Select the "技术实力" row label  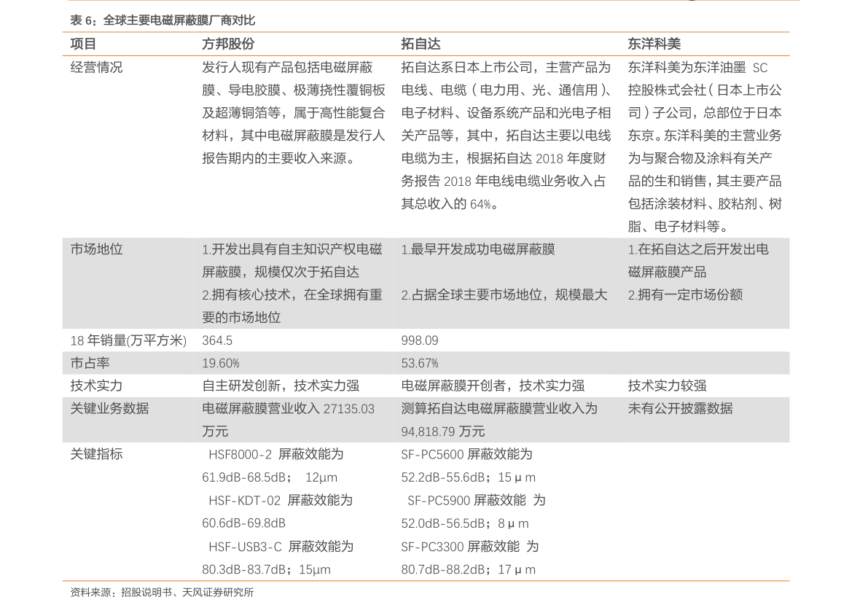coord(96,386)
